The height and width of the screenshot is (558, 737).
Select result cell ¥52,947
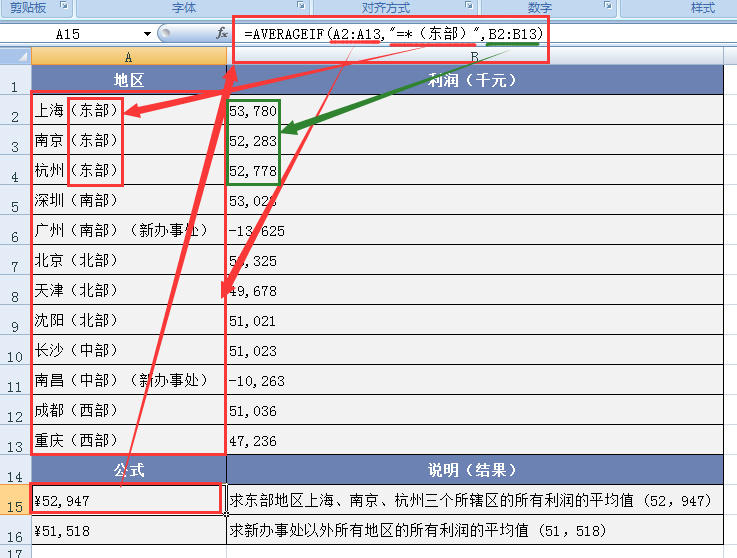pos(129,500)
